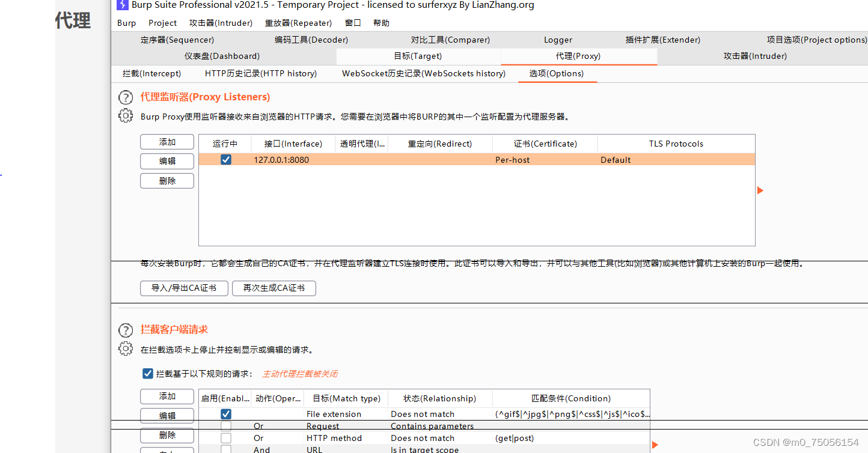
Task: Click 目标(Match type) column header in rules
Action: coord(347,398)
